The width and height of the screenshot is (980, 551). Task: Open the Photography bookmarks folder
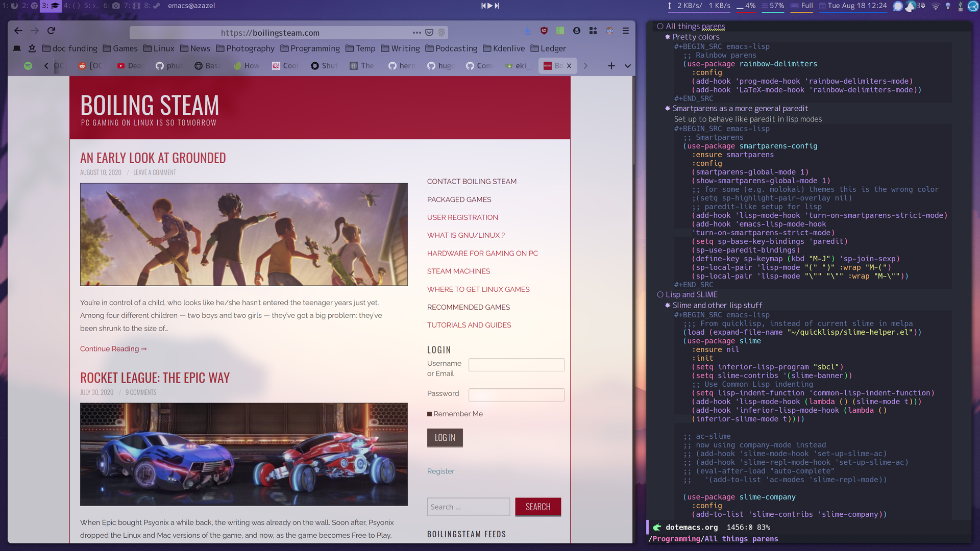(245, 48)
